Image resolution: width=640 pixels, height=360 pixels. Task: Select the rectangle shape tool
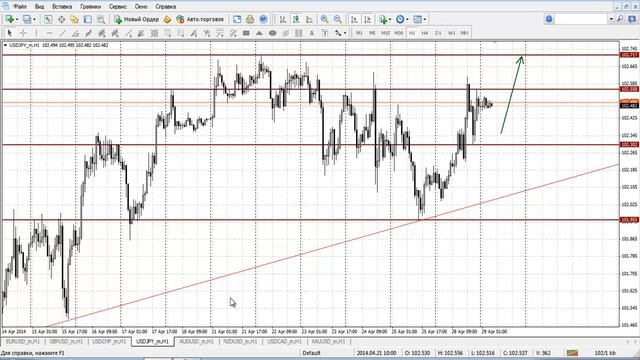coord(246,33)
